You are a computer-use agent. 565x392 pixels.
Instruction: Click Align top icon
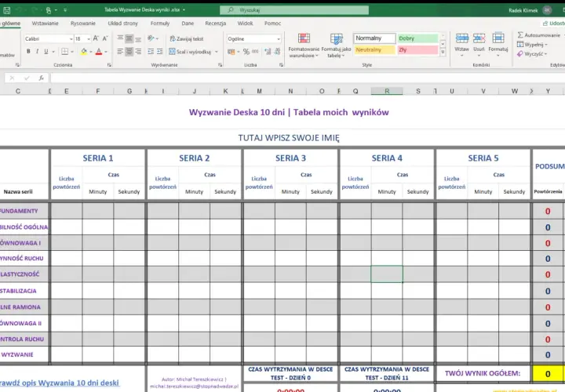tap(120, 38)
